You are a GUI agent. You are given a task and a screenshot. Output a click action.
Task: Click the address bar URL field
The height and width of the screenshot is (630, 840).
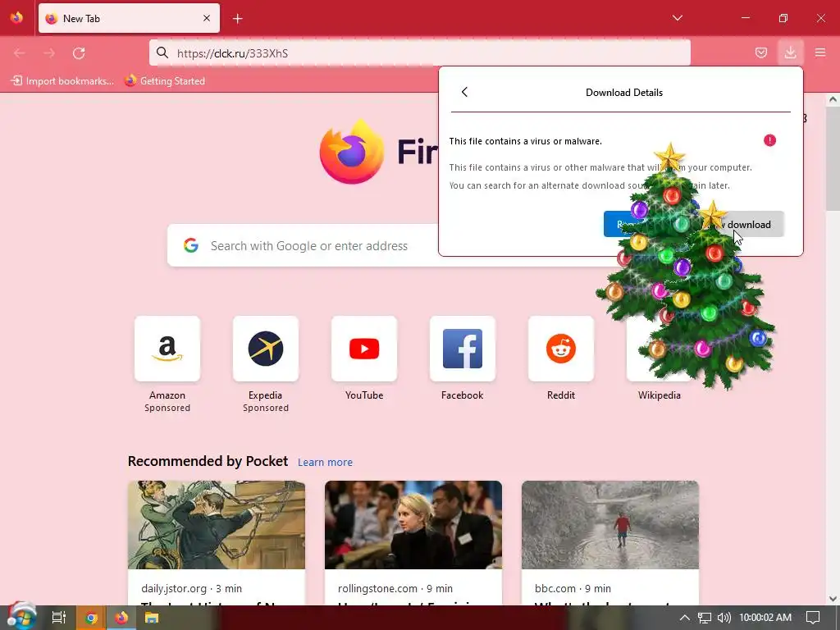pyautogui.click(x=419, y=53)
